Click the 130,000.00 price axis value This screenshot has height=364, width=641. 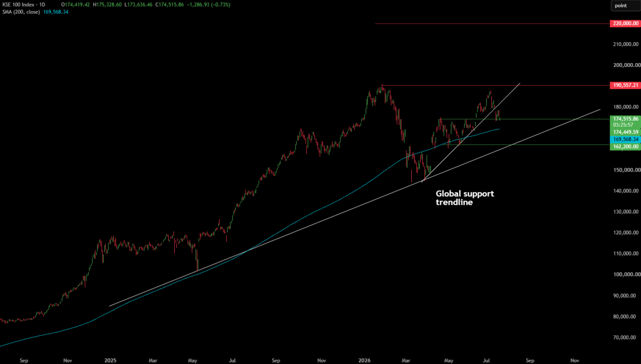[626, 212]
